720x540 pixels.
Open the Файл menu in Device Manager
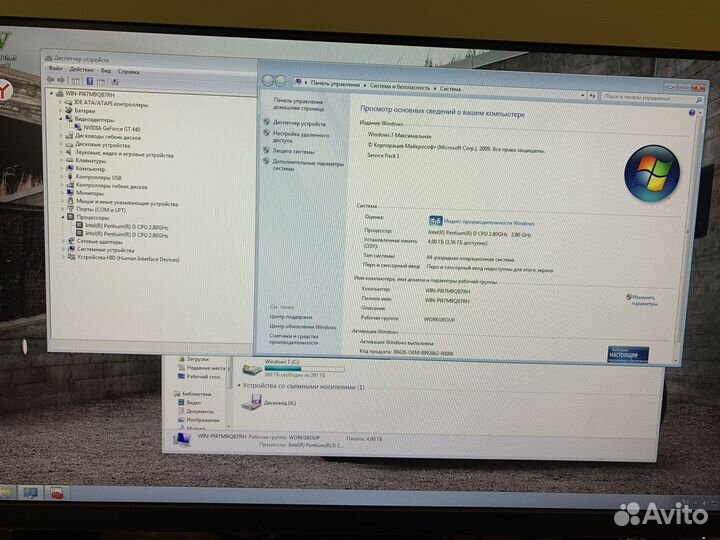[x=55, y=69]
